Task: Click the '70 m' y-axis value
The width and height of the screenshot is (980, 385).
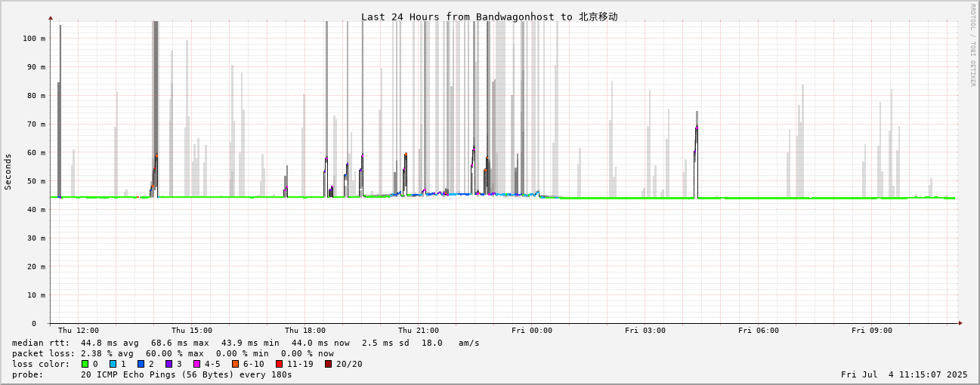Action: click(x=36, y=124)
